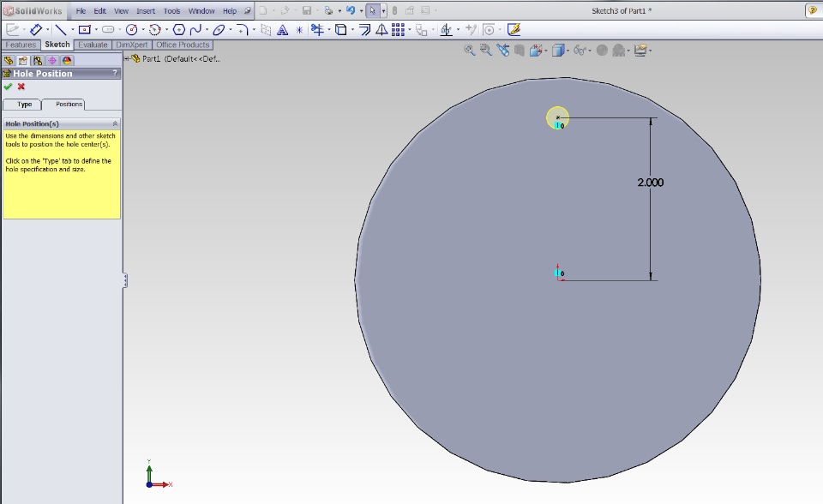Switch to the hole Type tab
Viewport: 823px width, 504px height.
point(22,105)
